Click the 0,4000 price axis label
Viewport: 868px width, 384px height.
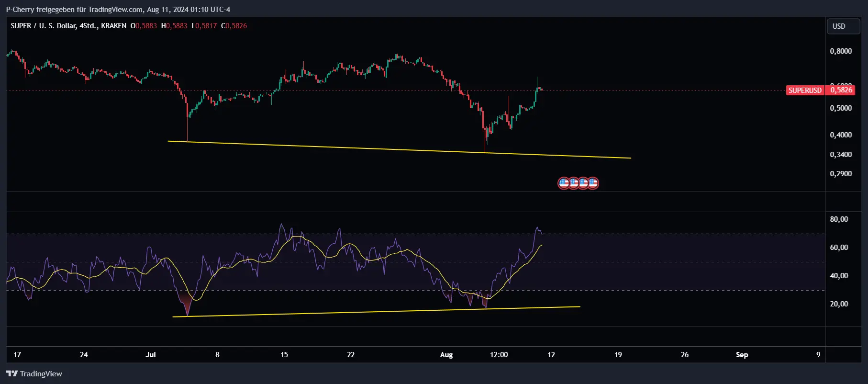(x=841, y=135)
